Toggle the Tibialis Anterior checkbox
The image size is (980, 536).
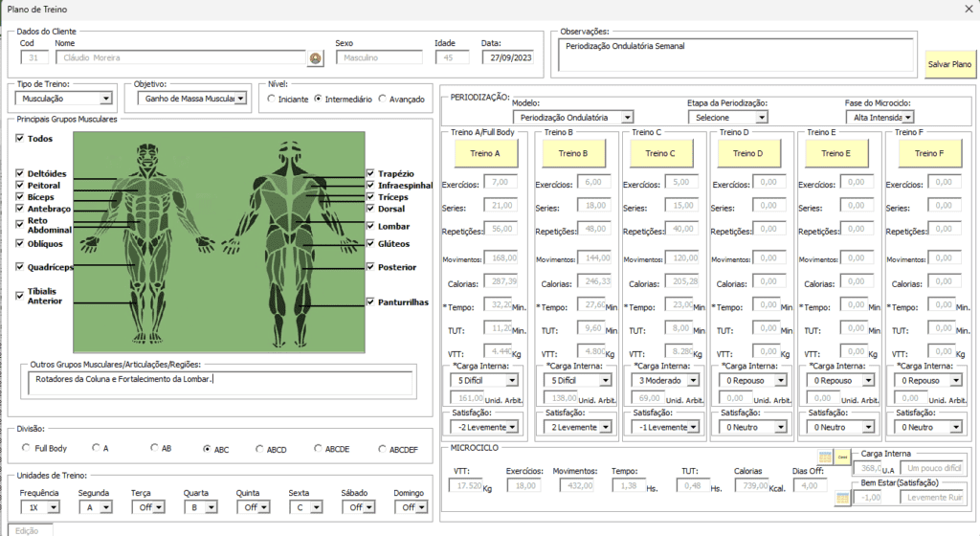point(19,295)
